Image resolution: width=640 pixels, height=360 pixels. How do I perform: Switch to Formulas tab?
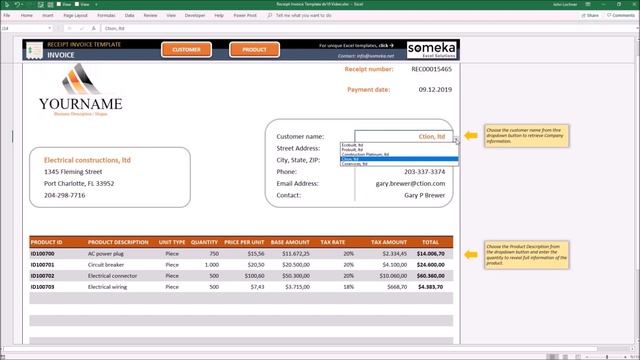(x=106, y=15)
